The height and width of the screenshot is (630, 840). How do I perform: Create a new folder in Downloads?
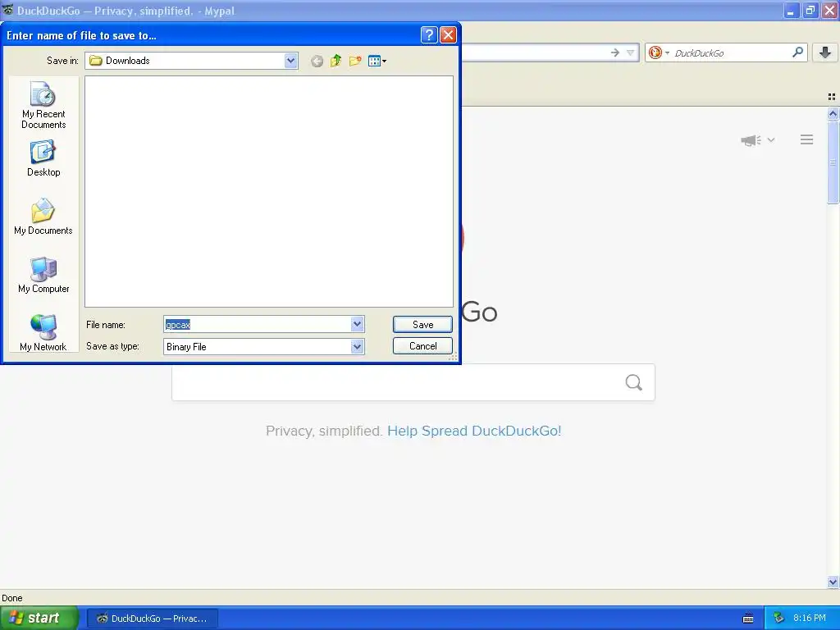(x=355, y=61)
